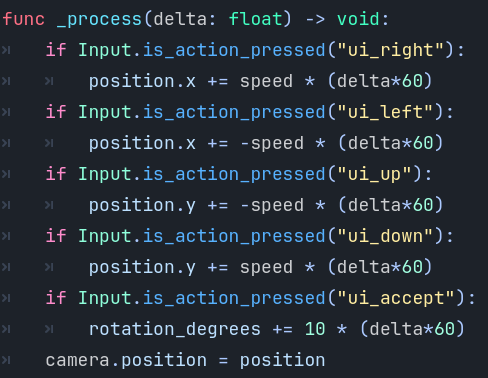488x378 pixels.
Task: Click the "ui_left" string literal
Action: point(385,112)
